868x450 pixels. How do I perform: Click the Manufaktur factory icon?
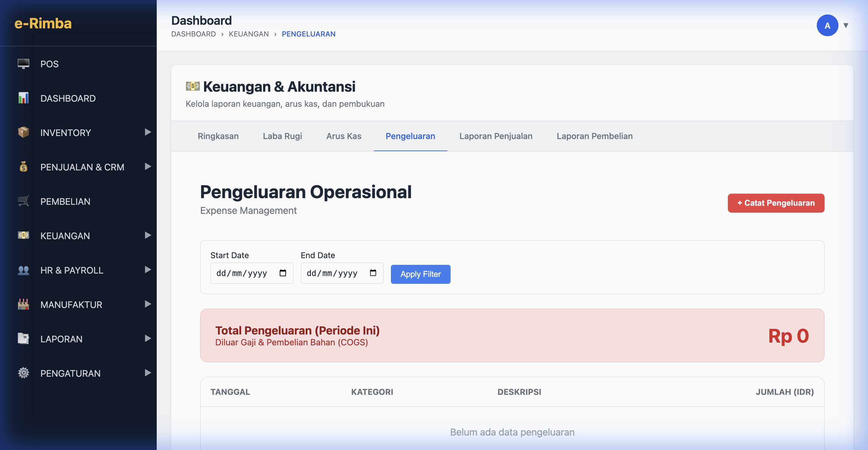[x=23, y=304]
